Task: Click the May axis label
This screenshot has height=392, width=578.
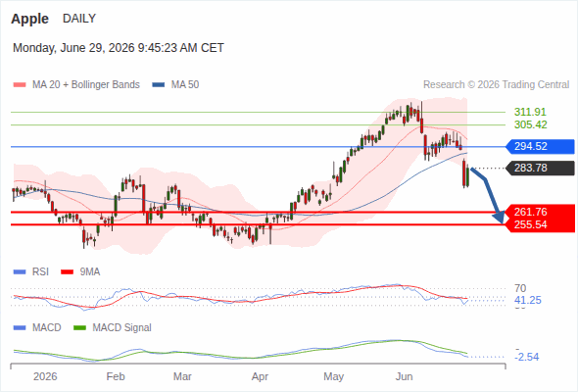Action: (334, 376)
